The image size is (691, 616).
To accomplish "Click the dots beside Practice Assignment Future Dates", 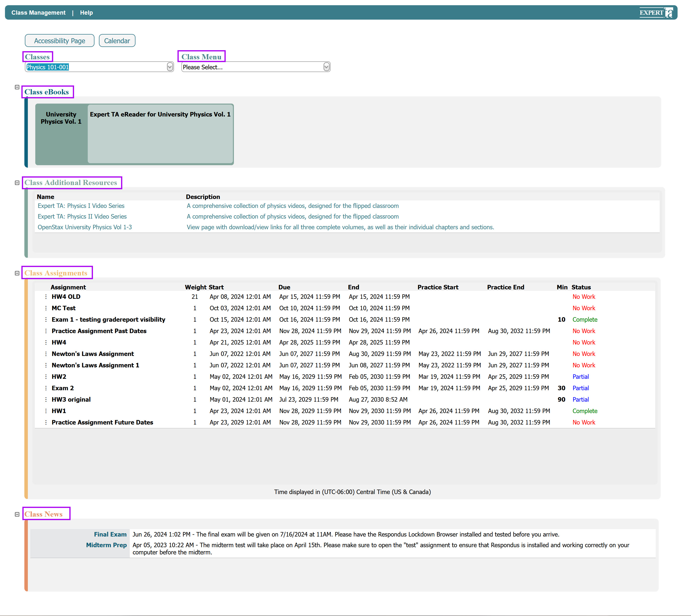I will tap(46, 423).
